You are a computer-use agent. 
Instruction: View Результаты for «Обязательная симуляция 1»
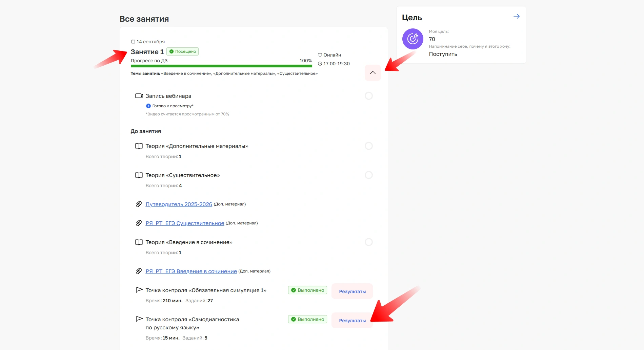click(x=352, y=291)
